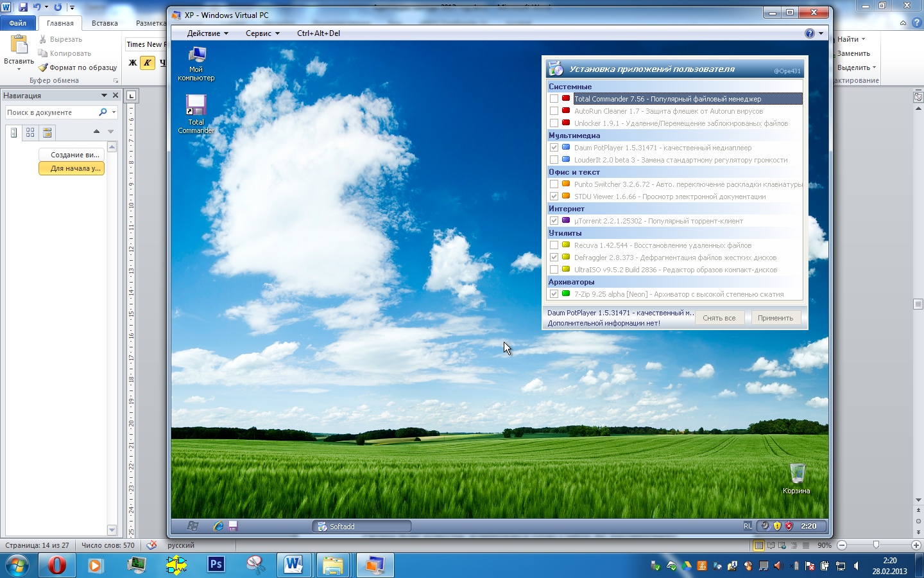Switch to the Главная ribbon tab

tap(60, 23)
